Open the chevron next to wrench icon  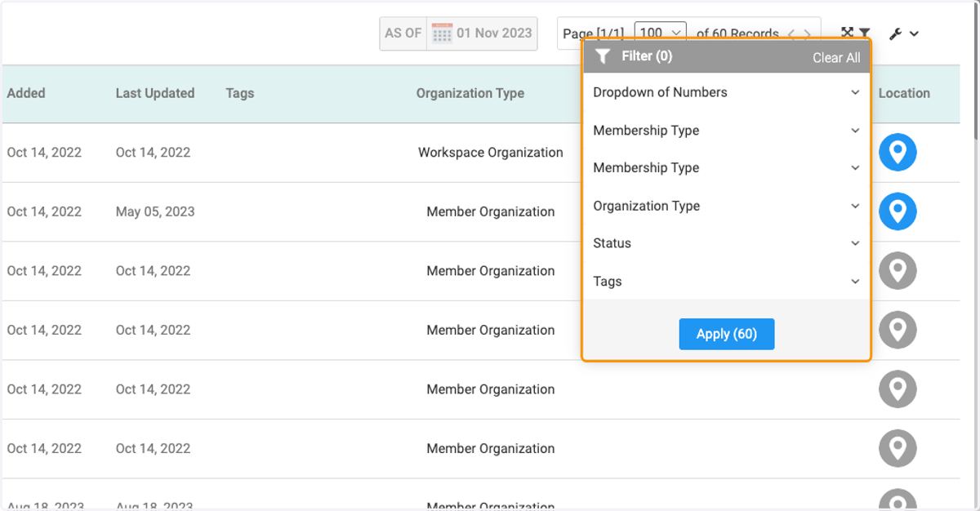(x=915, y=33)
